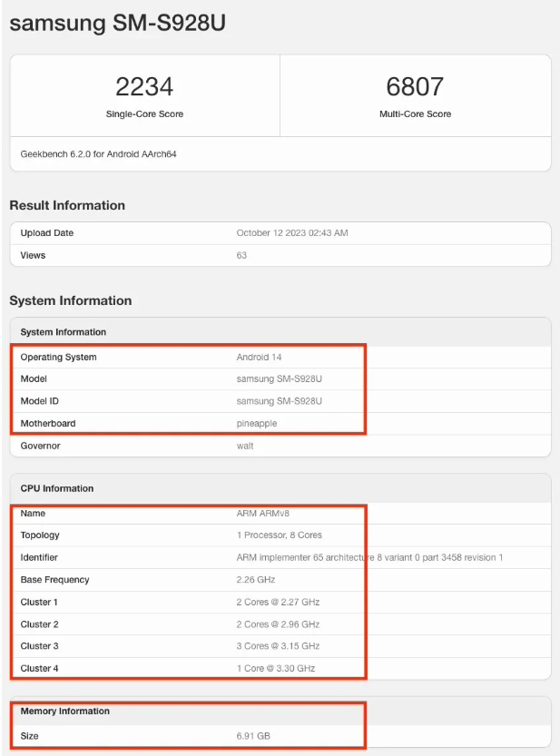
Task: Select the views count 63
Action: tap(241, 256)
